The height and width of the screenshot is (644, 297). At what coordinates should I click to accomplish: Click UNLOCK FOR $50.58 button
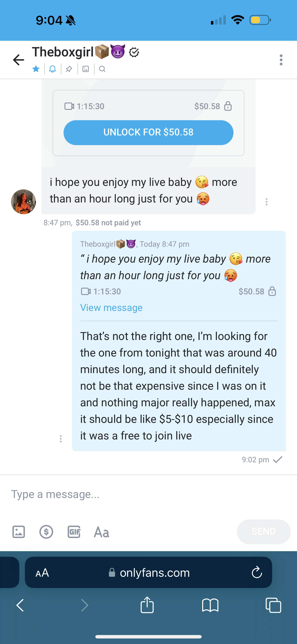point(148,132)
